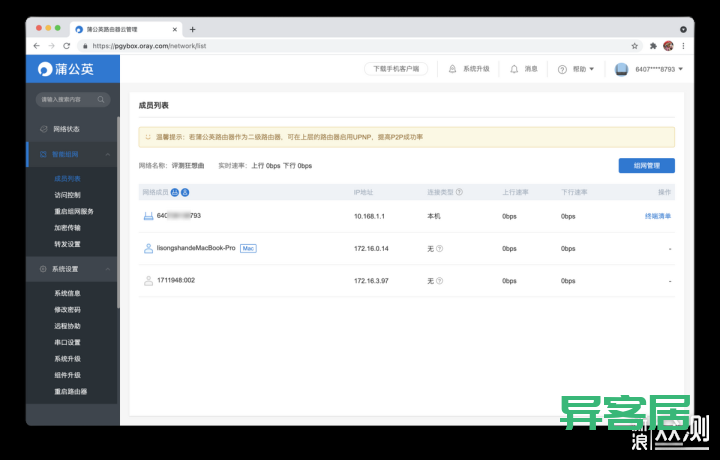The height and width of the screenshot is (460, 720).
Task: Click IP address 10.168.1.1
Action: pyautogui.click(x=369, y=216)
